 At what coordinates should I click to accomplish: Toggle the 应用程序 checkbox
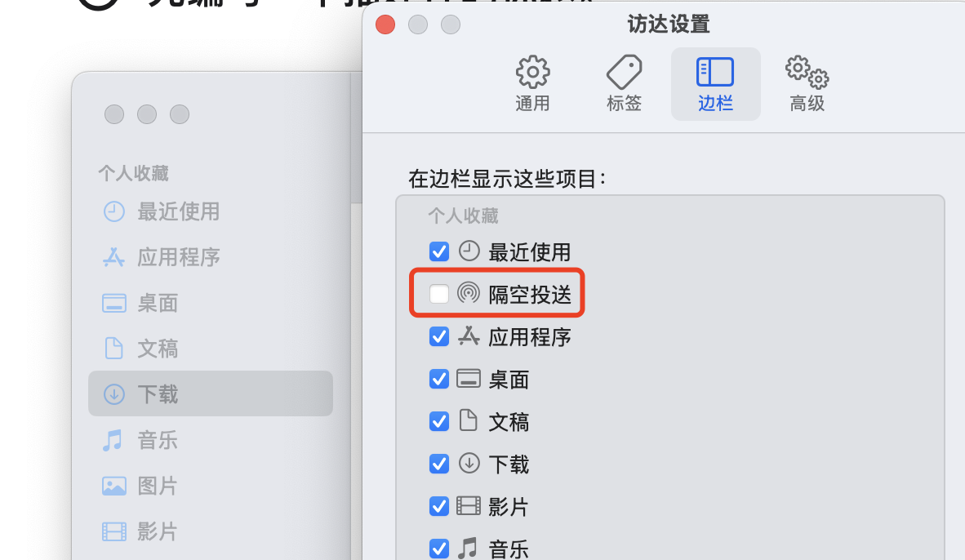(438, 336)
